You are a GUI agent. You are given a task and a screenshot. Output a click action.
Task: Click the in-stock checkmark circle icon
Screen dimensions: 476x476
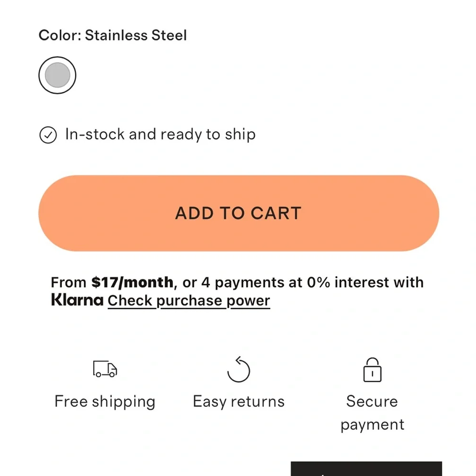[48, 135]
